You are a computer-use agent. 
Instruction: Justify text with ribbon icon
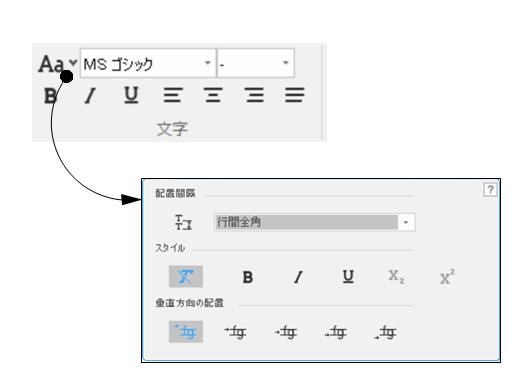(295, 95)
